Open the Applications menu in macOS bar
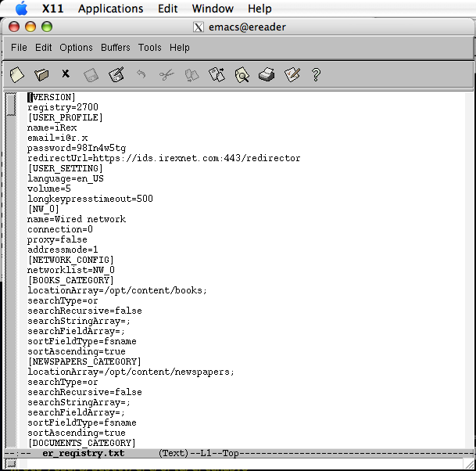This screenshot has height=471, width=476. click(x=110, y=9)
